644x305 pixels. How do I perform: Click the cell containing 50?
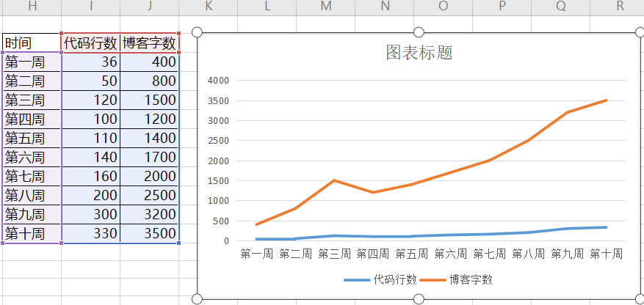(x=91, y=81)
